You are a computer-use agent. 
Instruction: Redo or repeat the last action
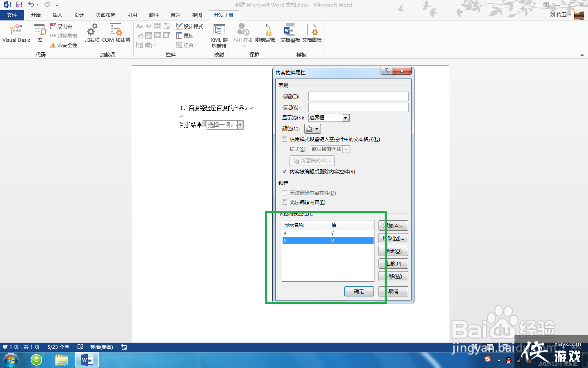tap(47, 4)
